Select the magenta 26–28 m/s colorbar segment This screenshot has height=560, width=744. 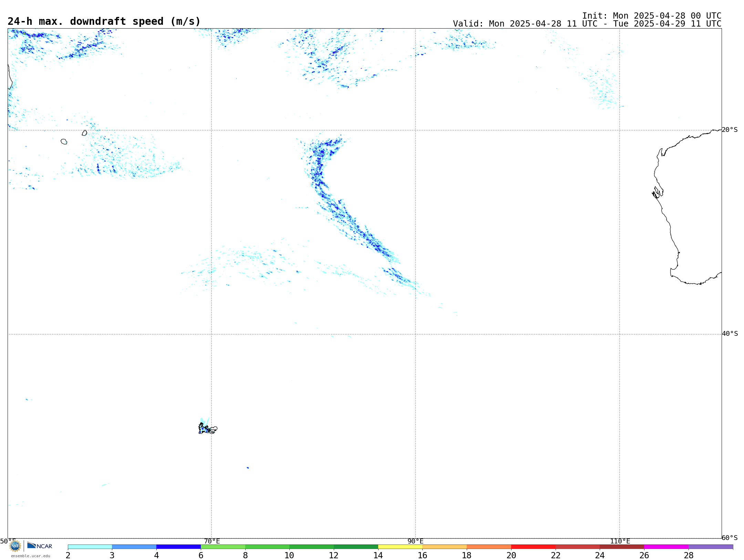pos(666,547)
